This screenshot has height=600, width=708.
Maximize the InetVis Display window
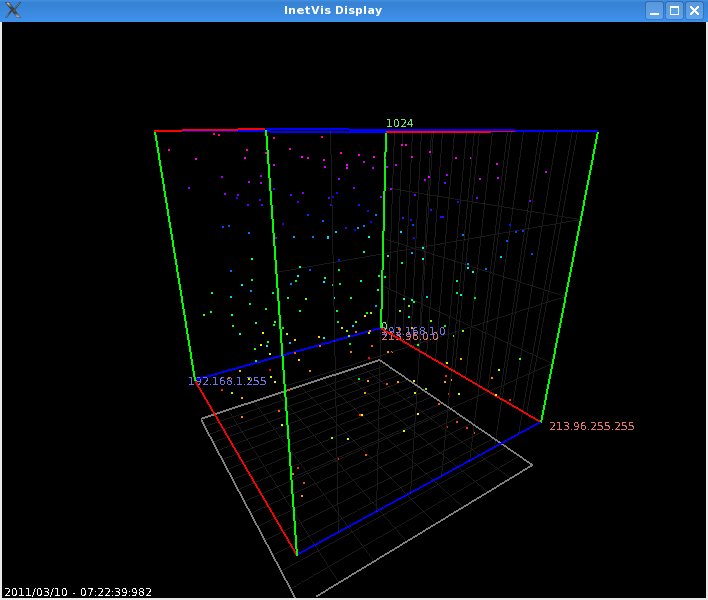[x=675, y=10]
